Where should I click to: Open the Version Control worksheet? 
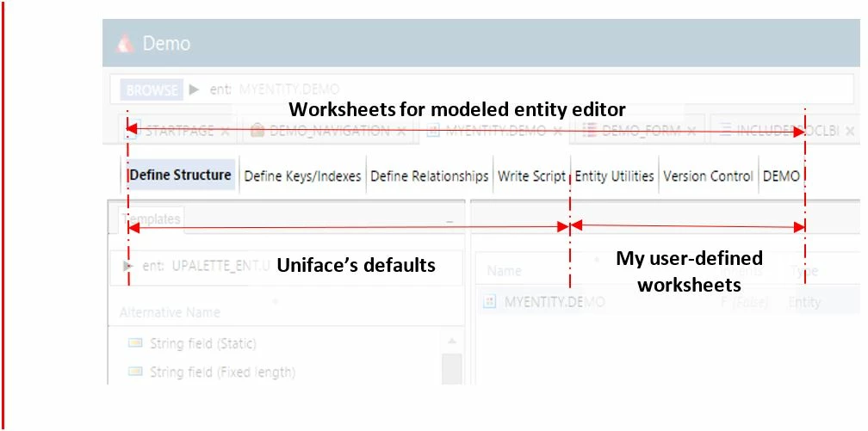coord(708,176)
